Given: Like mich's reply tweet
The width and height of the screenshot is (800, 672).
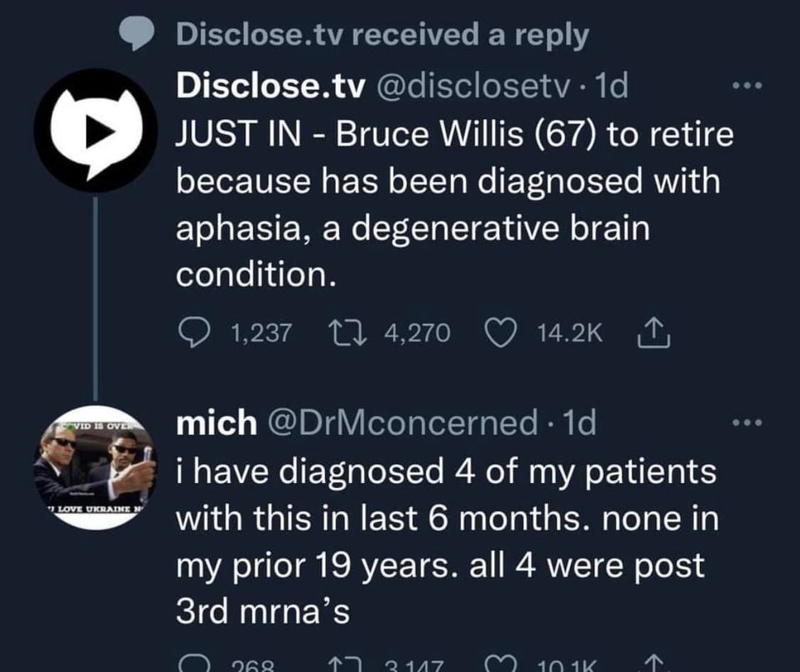Looking at the screenshot, I should coord(500,665).
